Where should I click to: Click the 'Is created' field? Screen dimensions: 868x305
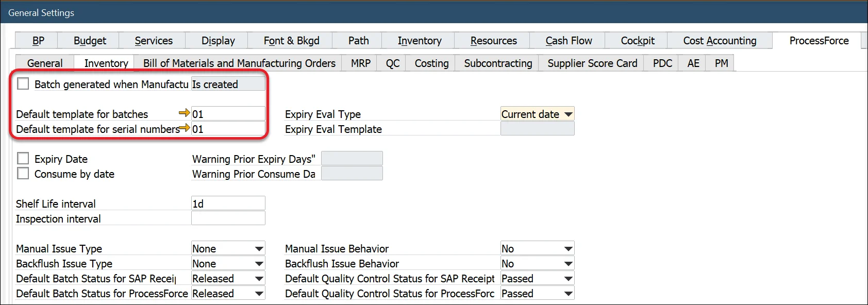(228, 84)
